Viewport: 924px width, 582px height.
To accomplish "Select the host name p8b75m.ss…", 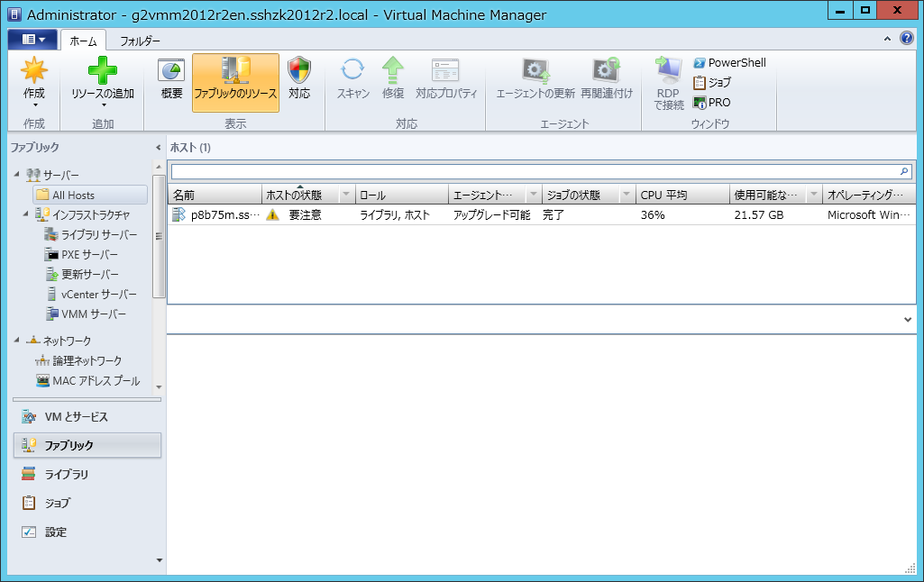I will [x=225, y=215].
